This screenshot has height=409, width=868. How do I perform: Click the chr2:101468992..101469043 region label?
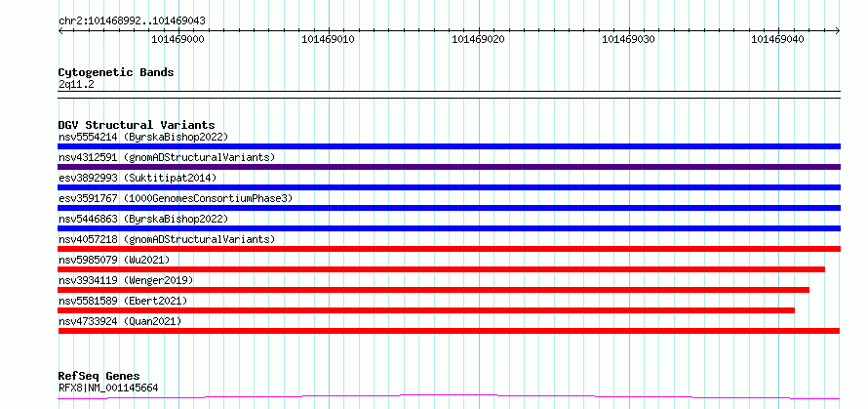click(x=132, y=21)
